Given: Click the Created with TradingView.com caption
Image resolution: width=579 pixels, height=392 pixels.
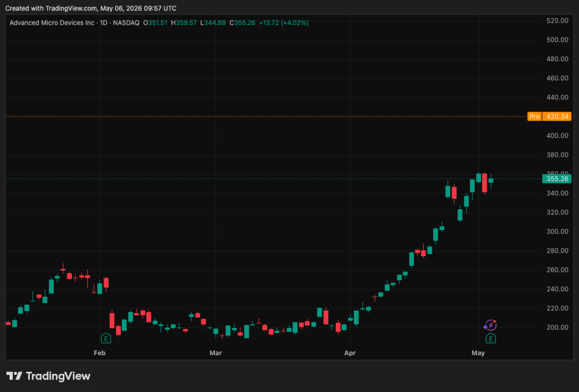Looking at the screenshot, I should [x=91, y=8].
